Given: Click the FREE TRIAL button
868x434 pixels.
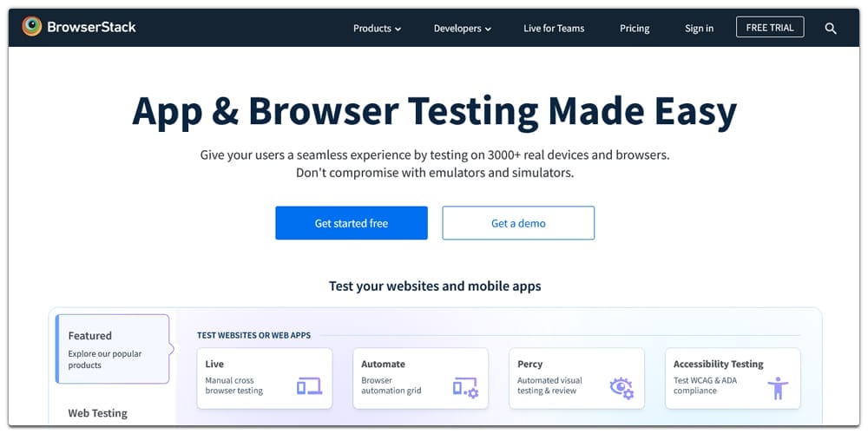Looking at the screenshot, I should pos(770,27).
